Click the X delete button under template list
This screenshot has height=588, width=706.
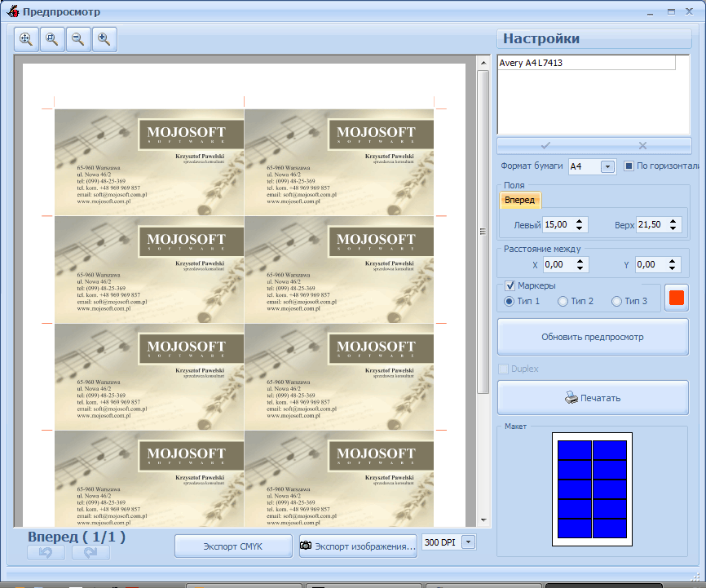(x=642, y=145)
